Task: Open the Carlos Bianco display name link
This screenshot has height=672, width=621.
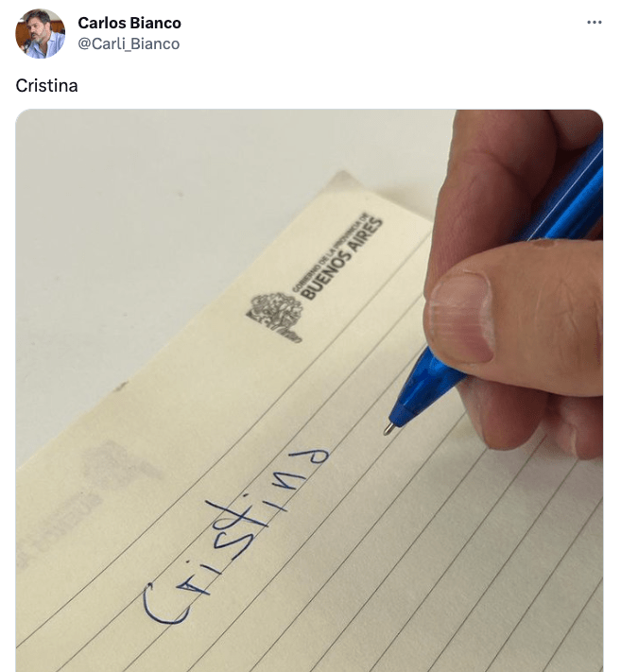Action: [129, 23]
